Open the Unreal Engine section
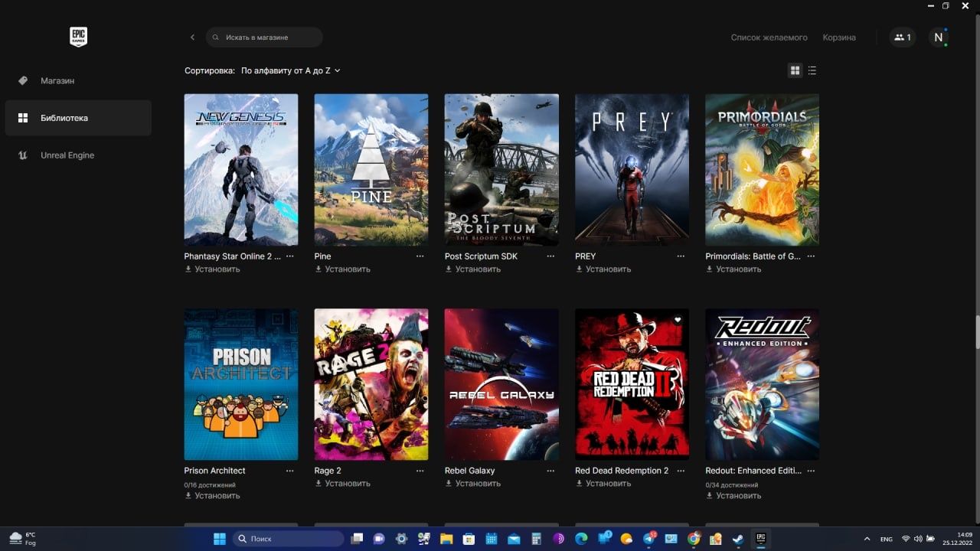The image size is (980, 551). tap(78, 155)
